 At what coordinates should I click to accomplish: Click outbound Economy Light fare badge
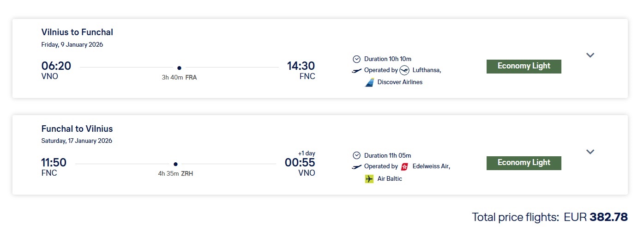[x=524, y=66]
